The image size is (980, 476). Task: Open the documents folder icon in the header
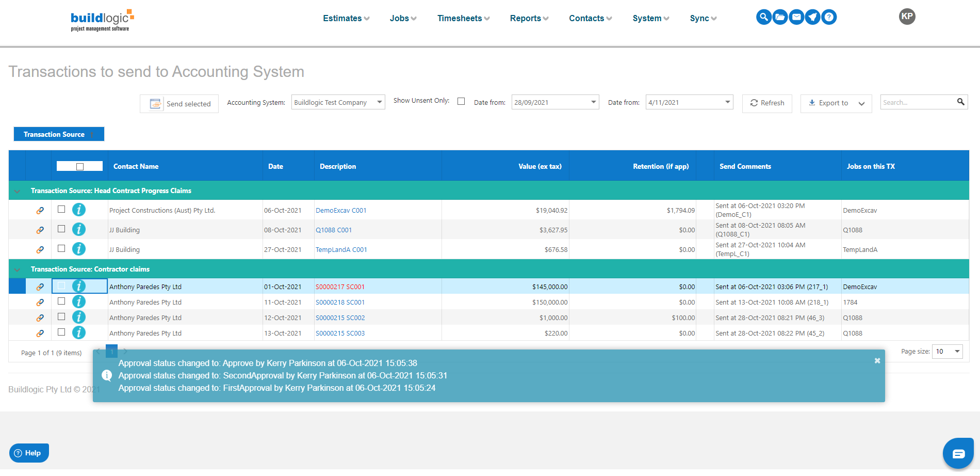tap(780, 17)
